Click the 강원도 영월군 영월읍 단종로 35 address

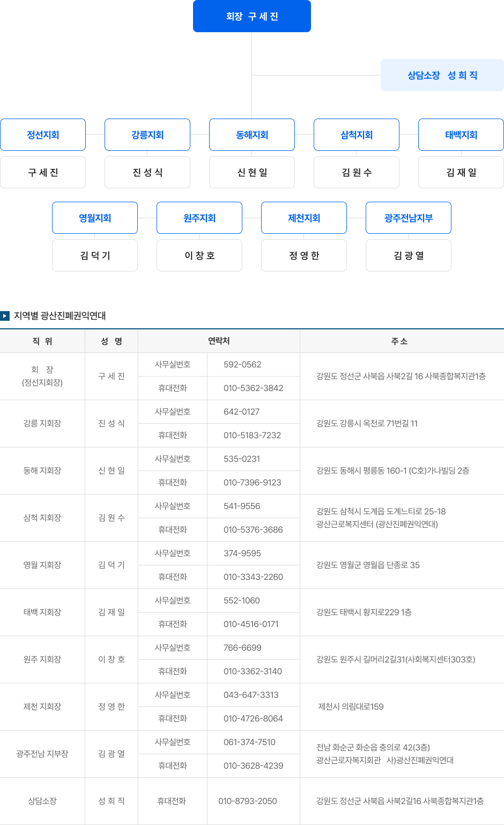pyautogui.click(x=368, y=565)
